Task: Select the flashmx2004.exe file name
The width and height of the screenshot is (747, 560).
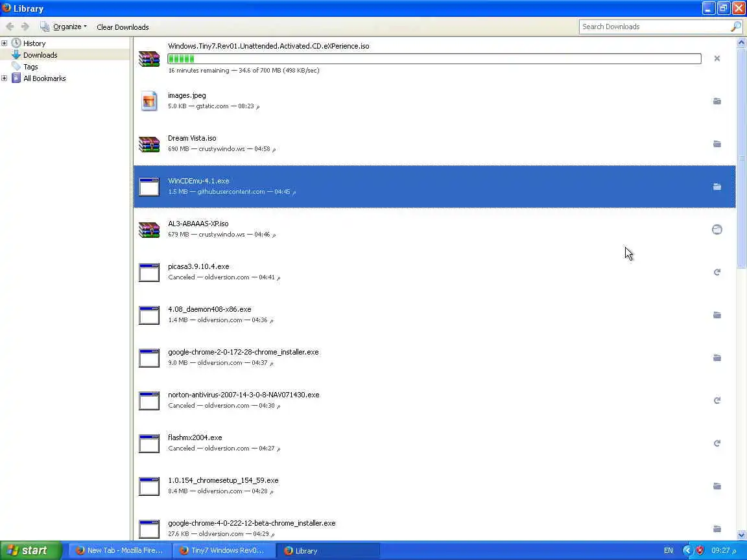Action: coord(195,437)
